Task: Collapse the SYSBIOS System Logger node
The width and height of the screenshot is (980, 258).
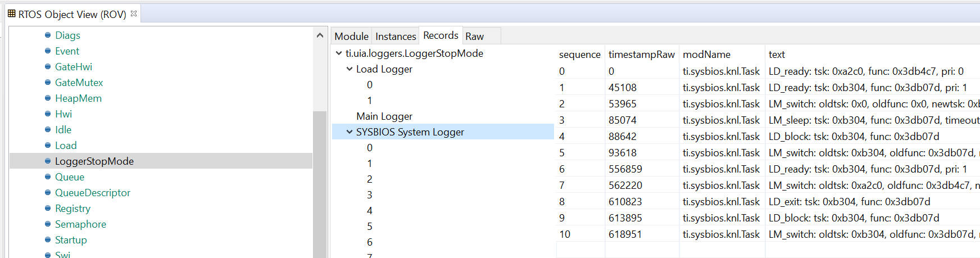Action: click(350, 132)
